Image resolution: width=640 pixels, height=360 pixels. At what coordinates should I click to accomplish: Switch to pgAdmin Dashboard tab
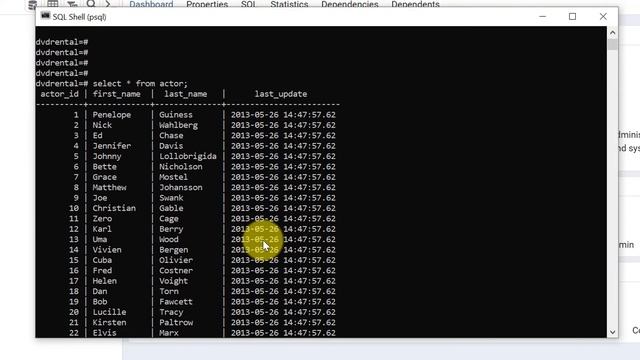(x=151, y=4)
